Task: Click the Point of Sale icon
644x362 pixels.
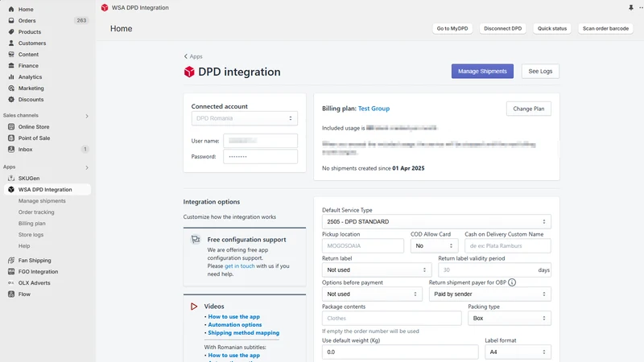Action: (11, 138)
